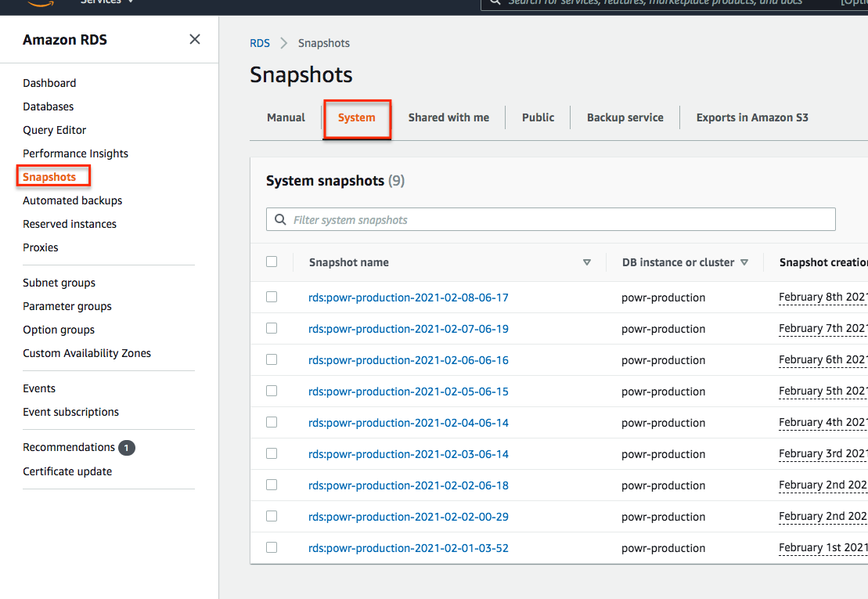868x599 pixels.
Task: Open the Exports in Amazon S3 tab
Action: [x=752, y=117]
